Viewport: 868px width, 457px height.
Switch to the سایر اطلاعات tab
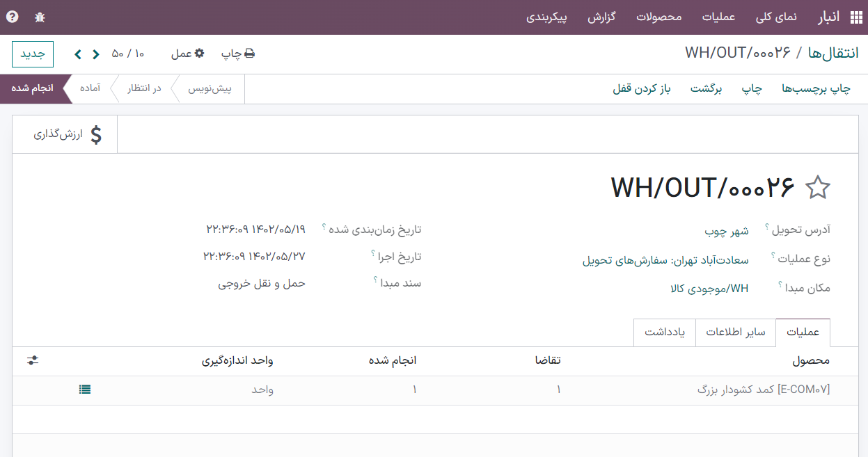click(736, 332)
